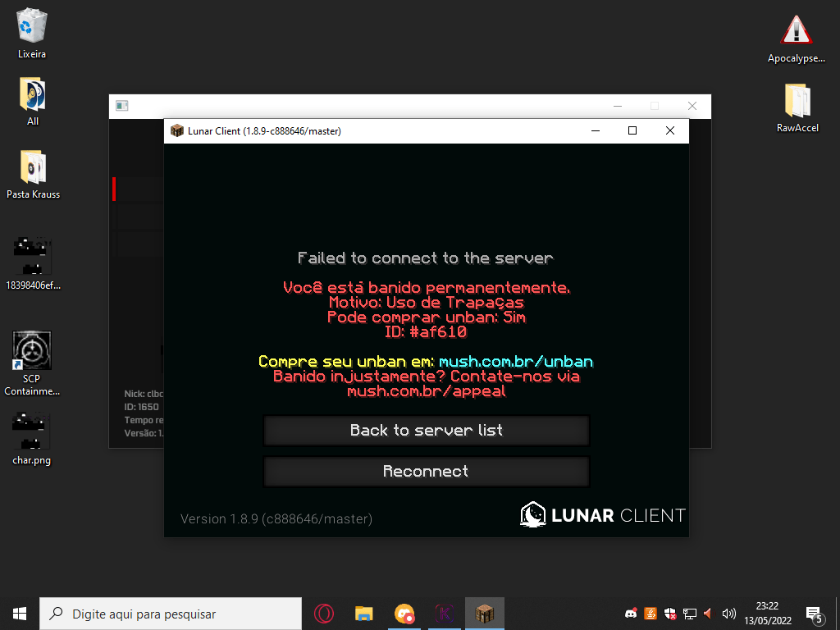Click the network tray icon
Image resolution: width=840 pixels, height=630 pixels.
[x=689, y=614]
